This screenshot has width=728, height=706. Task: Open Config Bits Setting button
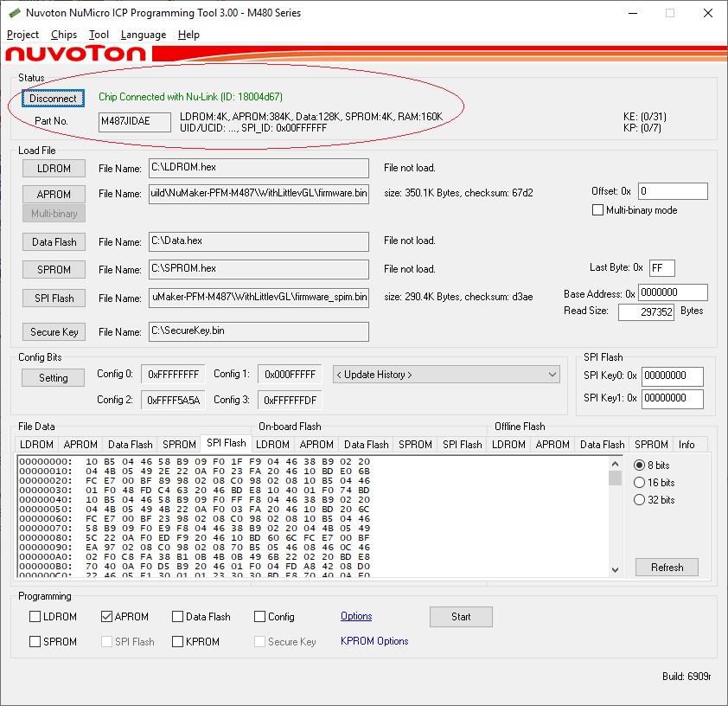point(53,377)
